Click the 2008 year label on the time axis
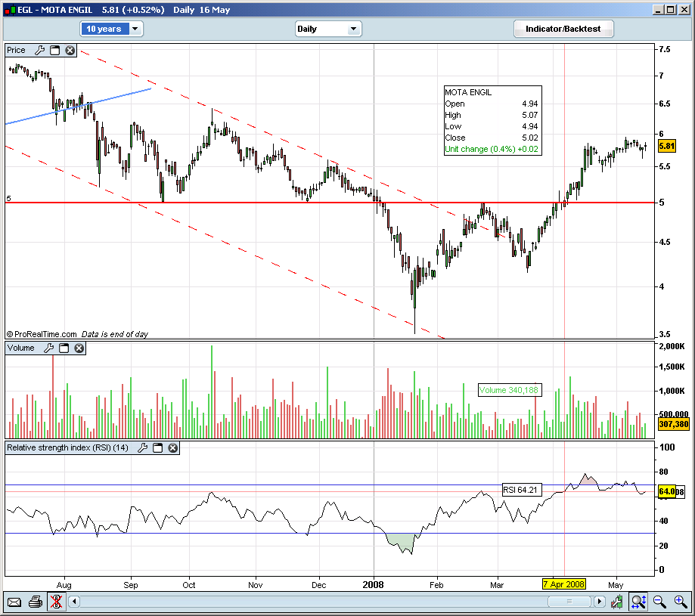 373,584
